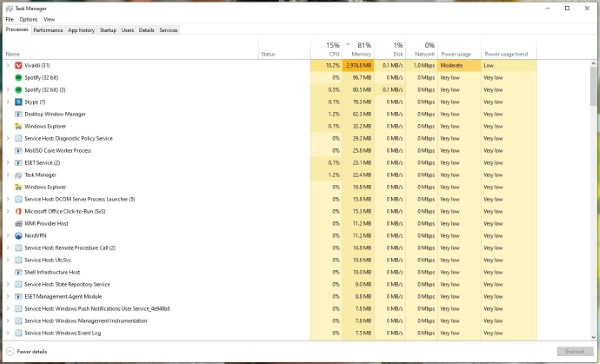Switch to the App history tab

tap(81, 30)
